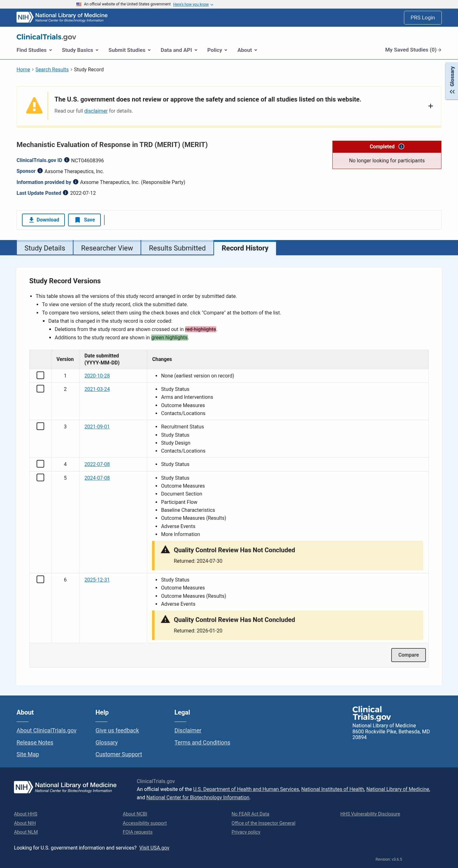Open the footer Disclaimer link
This screenshot has width=458, height=868.
point(188,730)
